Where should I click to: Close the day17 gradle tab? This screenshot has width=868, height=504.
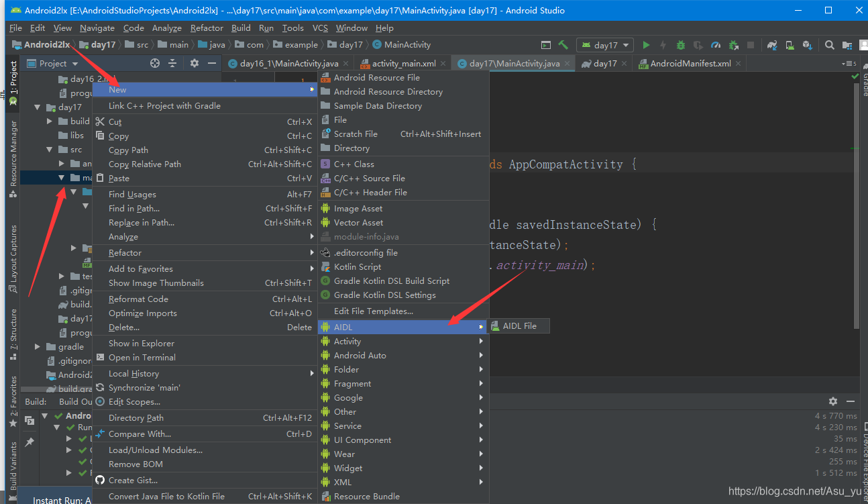click(x=625, y=64)
